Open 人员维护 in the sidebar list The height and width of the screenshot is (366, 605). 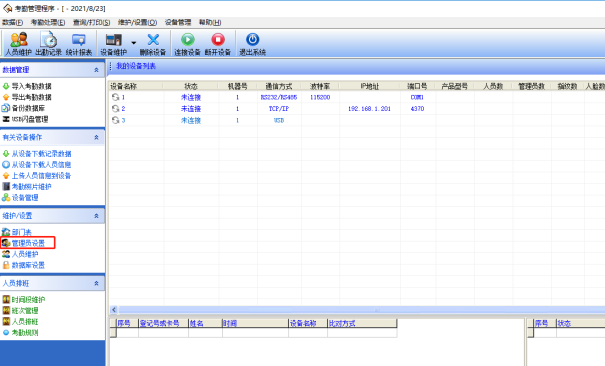[x=25, y=254]
